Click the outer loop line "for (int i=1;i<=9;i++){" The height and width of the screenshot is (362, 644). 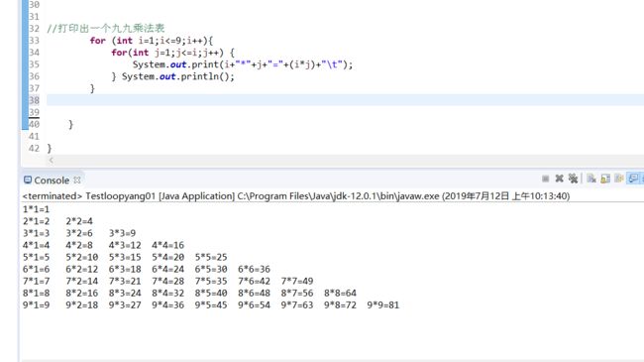[152, 41]
